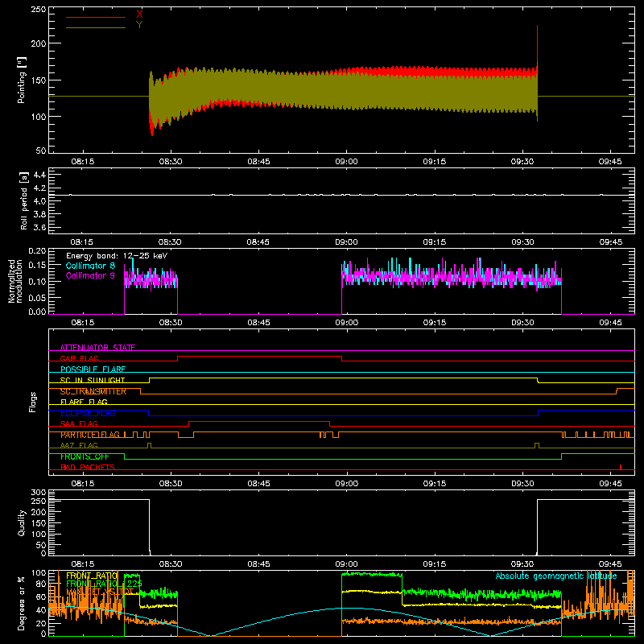Click the 3.6 tick on Roll period axis
The width and height of the screenshot is (644, 644).
39,227
